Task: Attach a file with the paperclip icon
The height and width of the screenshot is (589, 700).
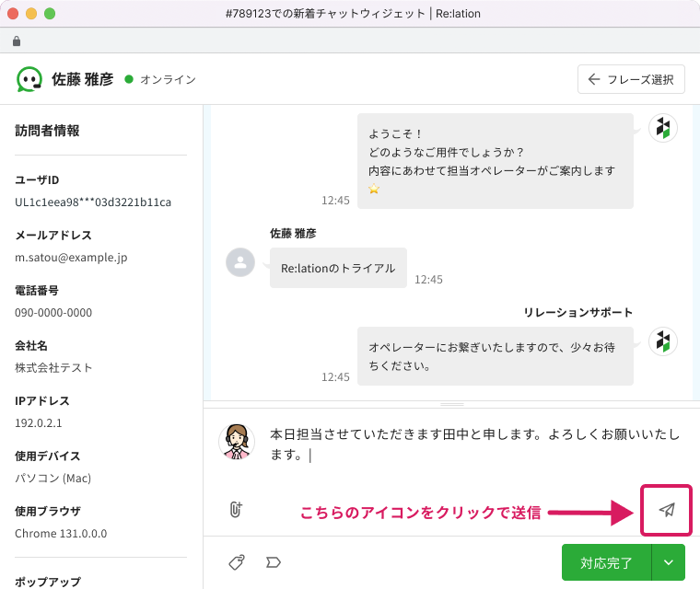Action: pyautogui.click(x=236, y=509)
